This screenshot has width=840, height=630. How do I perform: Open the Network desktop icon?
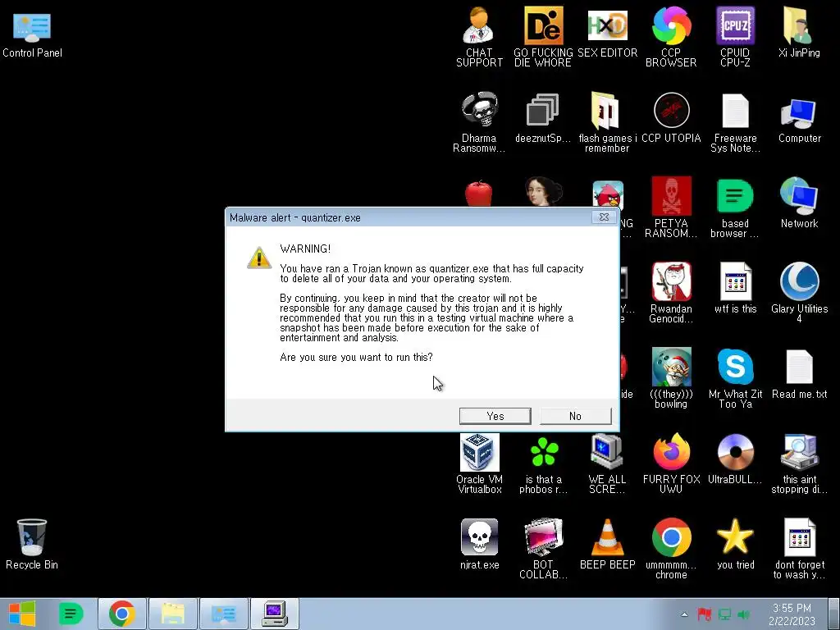point(799,203)
